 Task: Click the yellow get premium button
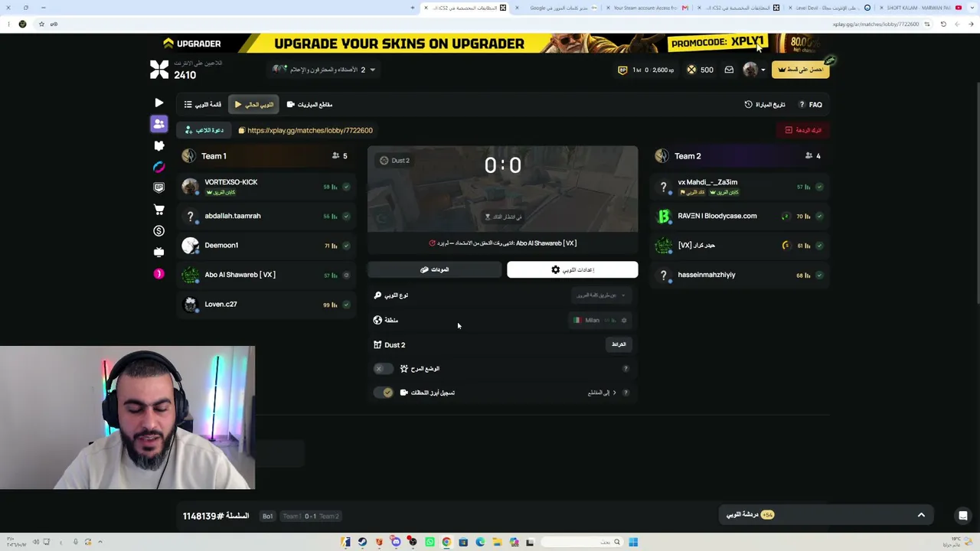800,70
